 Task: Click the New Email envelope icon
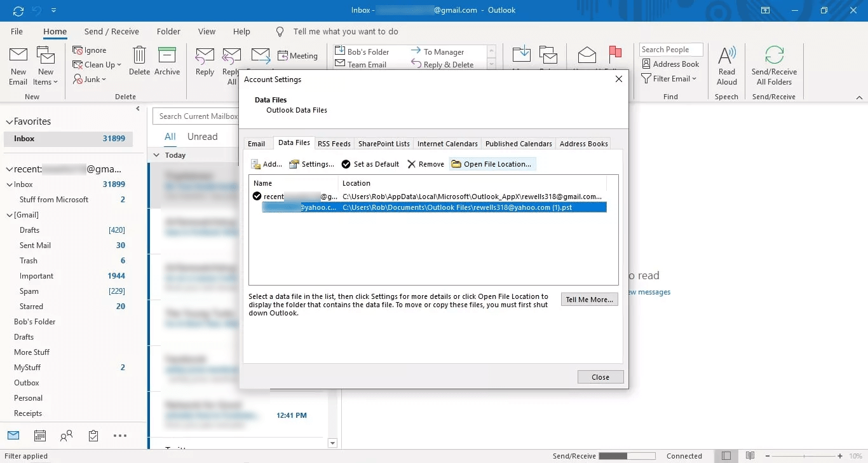(x=18, y=55)
